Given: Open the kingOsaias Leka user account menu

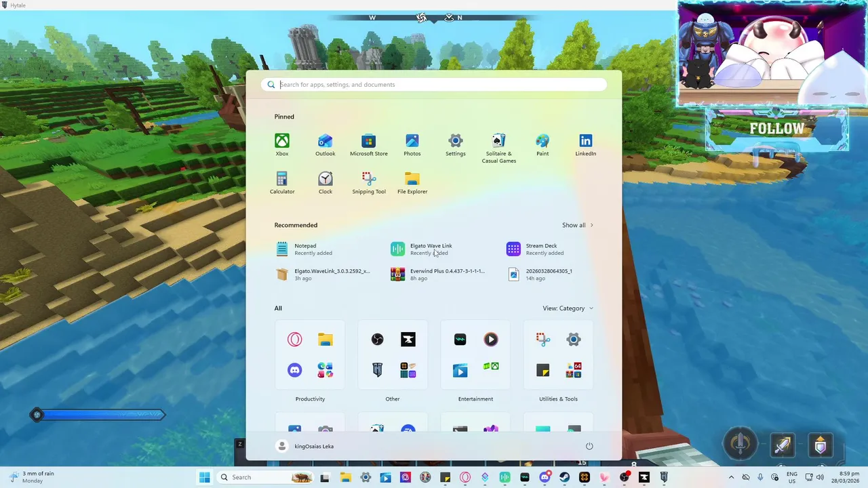Looking at the screenshot, I should tap(305, 446).
